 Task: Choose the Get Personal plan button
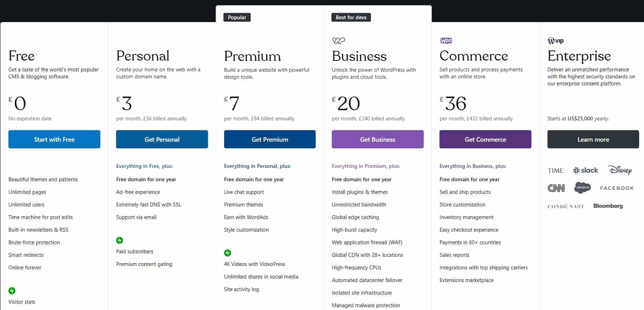click(162, 139)
